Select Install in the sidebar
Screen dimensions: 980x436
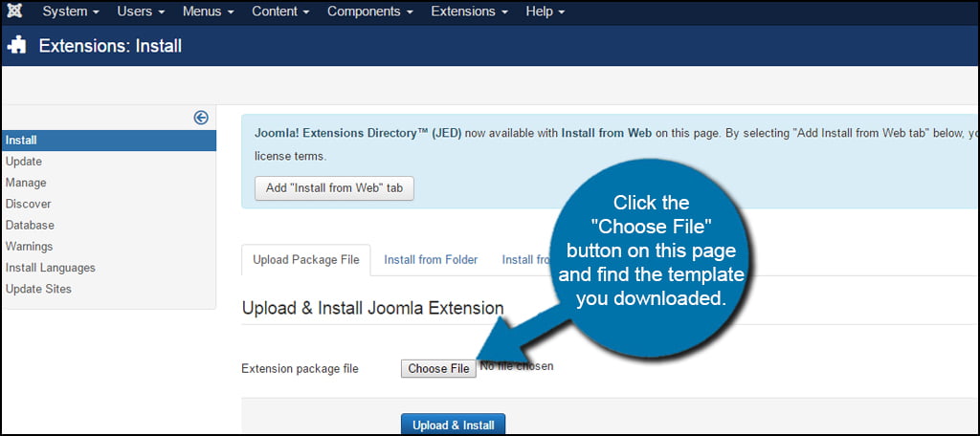click(x=109, y=141)
